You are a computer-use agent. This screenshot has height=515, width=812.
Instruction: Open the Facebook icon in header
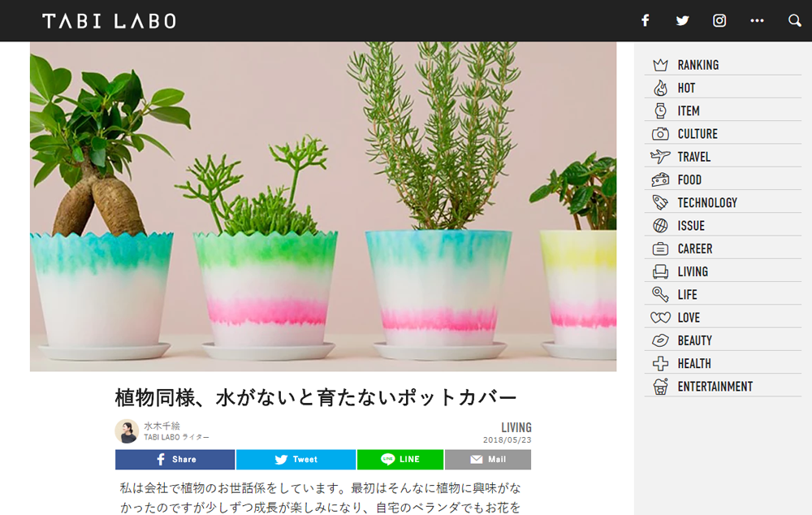[x=646, y=21]
